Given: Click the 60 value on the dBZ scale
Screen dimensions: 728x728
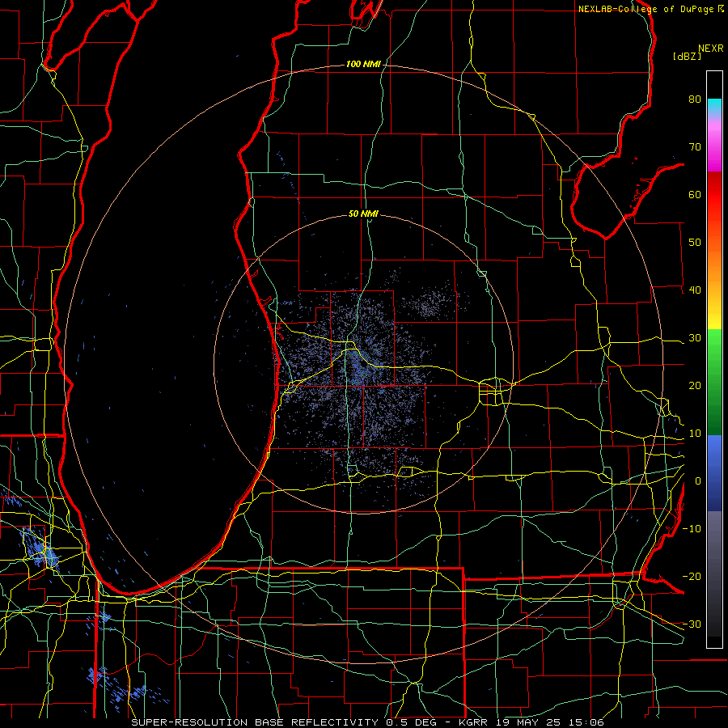Looking at the screenshot, I should pyautogui.click(x=695, y=195).
